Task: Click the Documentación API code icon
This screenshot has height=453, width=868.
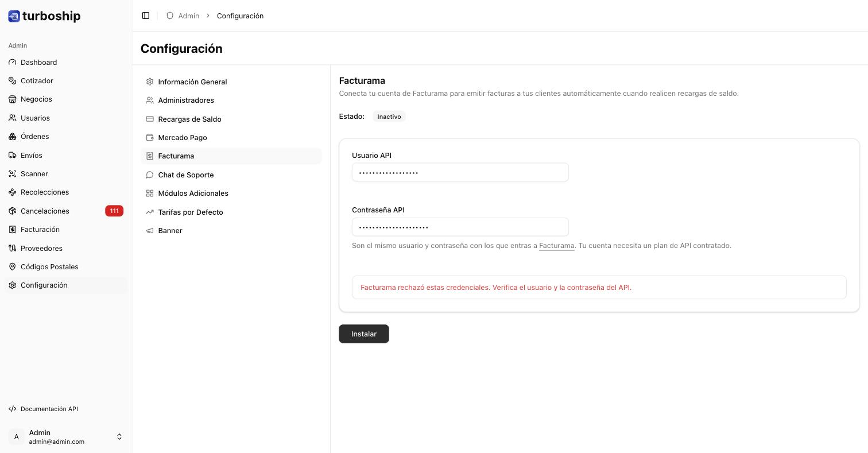Action: click(x=13, y=409)
